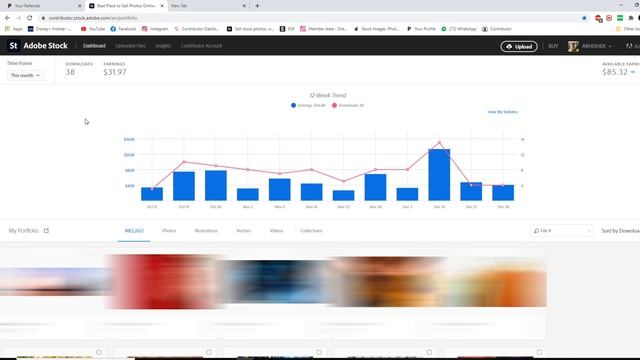This screenshot has height=360, width=640.
Task: Select the Videos portfolio tab
Action: (x=276, y=231)
